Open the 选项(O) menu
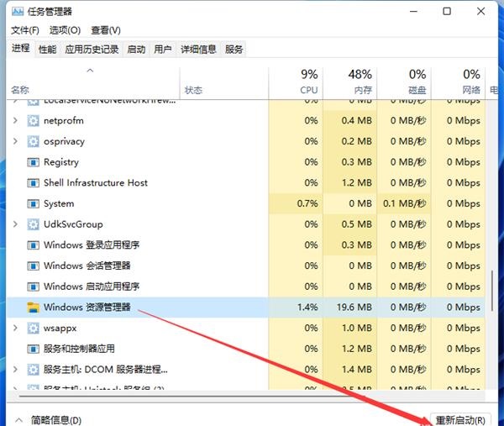Image resolution: width=504 pixels, height=426 pixels. [x=65, y=30]
